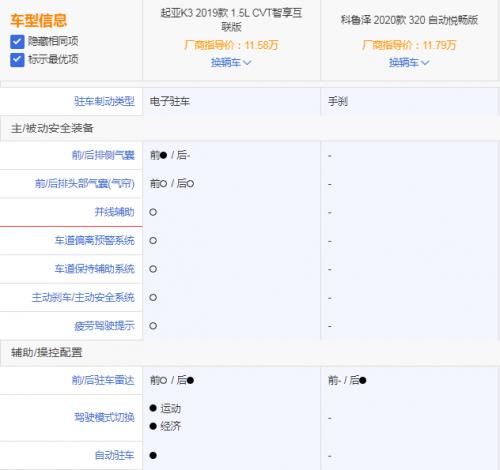Select the optional circle in 主动刹车 row

(x=153, y=297)
